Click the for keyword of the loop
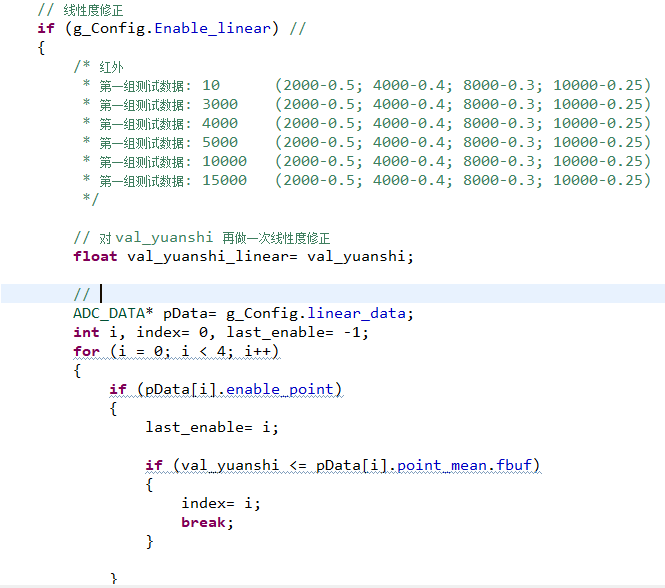The height and width of the screenshot is (588, 665). click(x=86, y=351)
